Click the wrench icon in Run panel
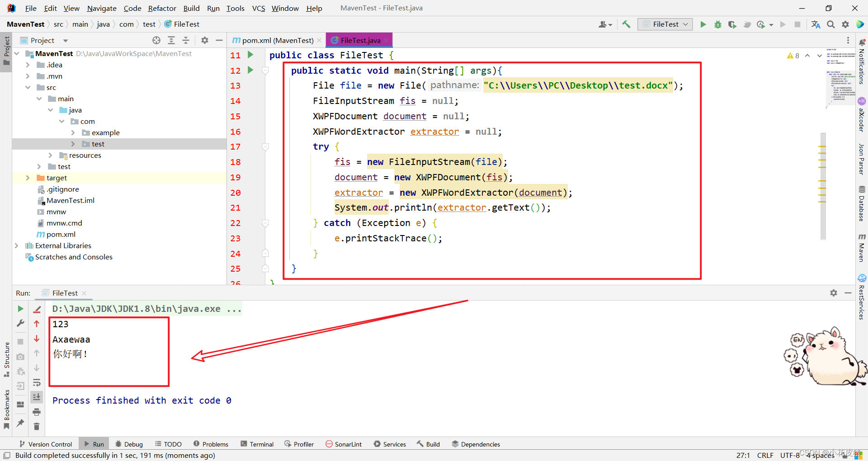Viewport: 868px width, 461px height. (20, 323)
